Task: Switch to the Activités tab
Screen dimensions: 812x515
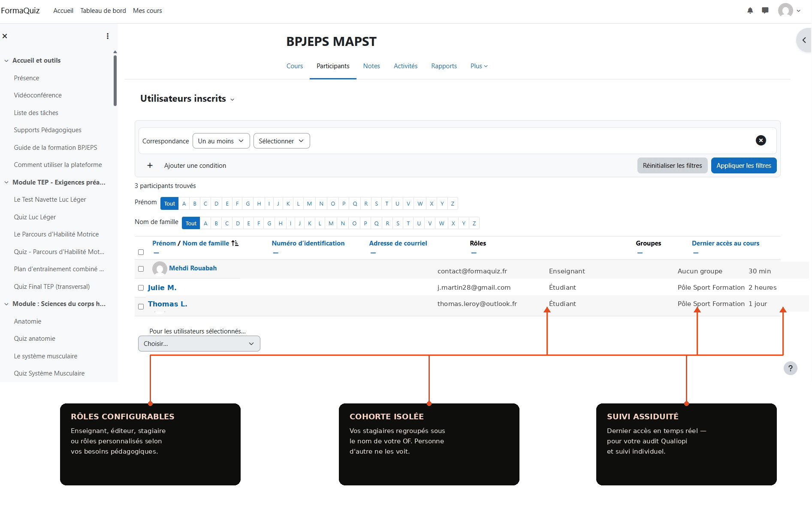Action: coord(405,66)
